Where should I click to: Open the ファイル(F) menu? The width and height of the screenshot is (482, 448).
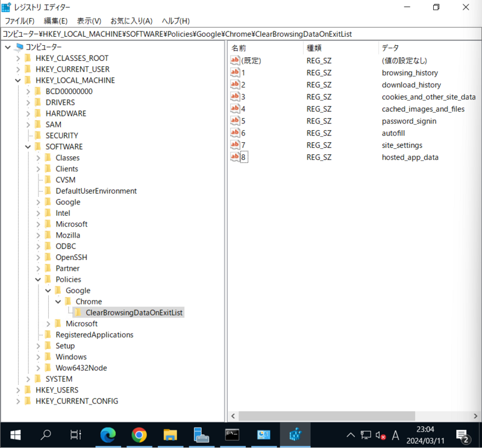tap(19, 21)
